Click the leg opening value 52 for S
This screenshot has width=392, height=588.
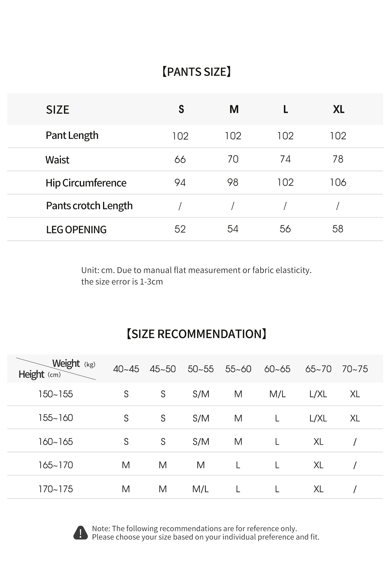coord(180,229)
